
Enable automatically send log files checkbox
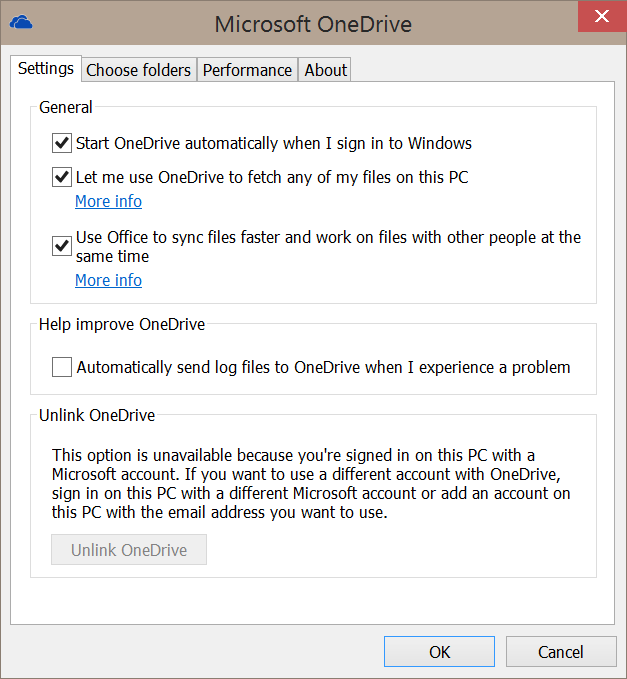click(61, 367)
